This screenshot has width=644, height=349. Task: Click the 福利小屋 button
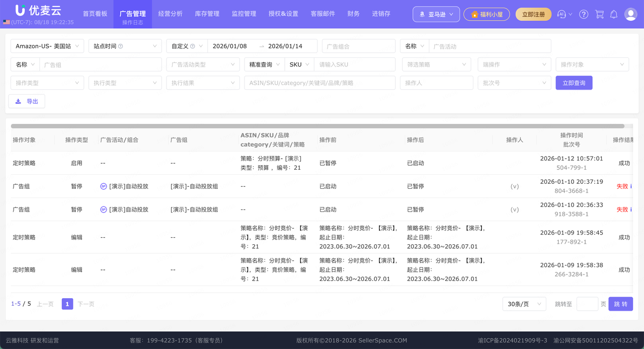tap(487, 14)
